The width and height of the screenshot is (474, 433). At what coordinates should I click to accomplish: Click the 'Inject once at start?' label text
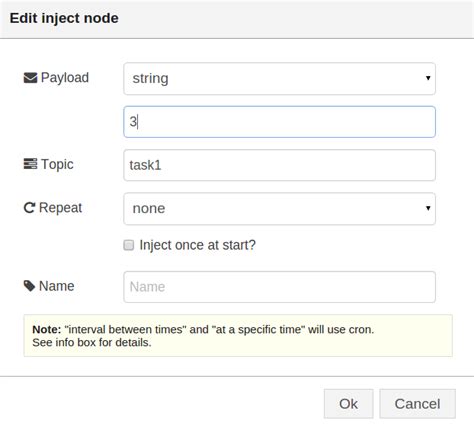point(197,245)
